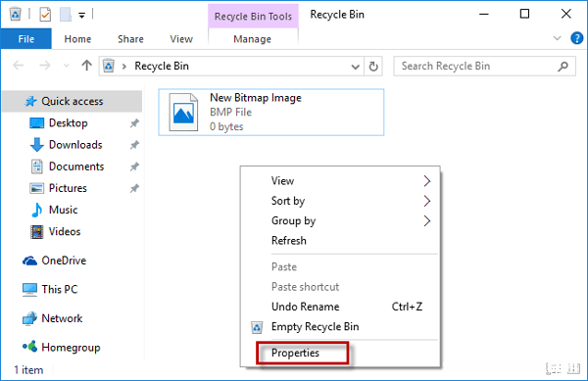Click the pin icon next to Pictures
This screenshot has height=381, width=588.
coord(134,188)
